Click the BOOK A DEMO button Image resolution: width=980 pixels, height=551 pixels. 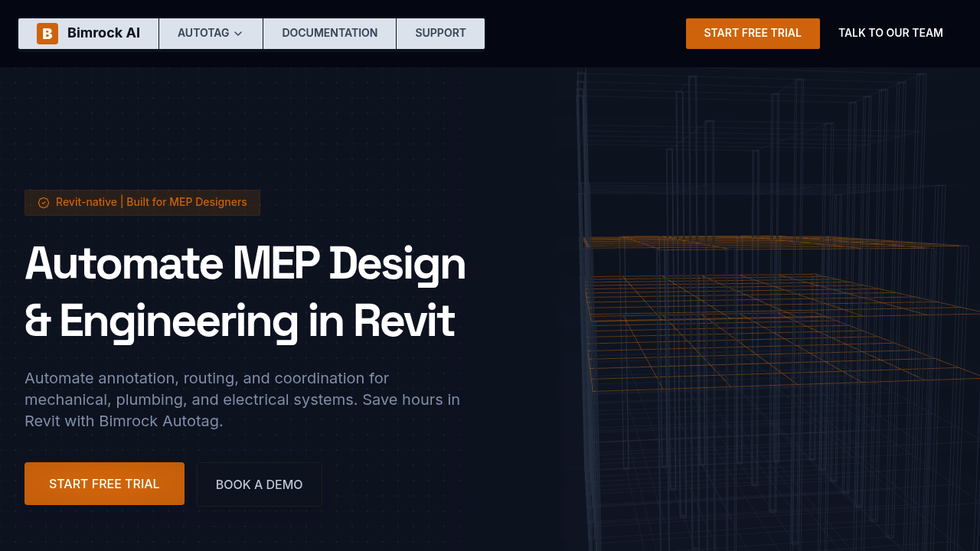[259, 484]
